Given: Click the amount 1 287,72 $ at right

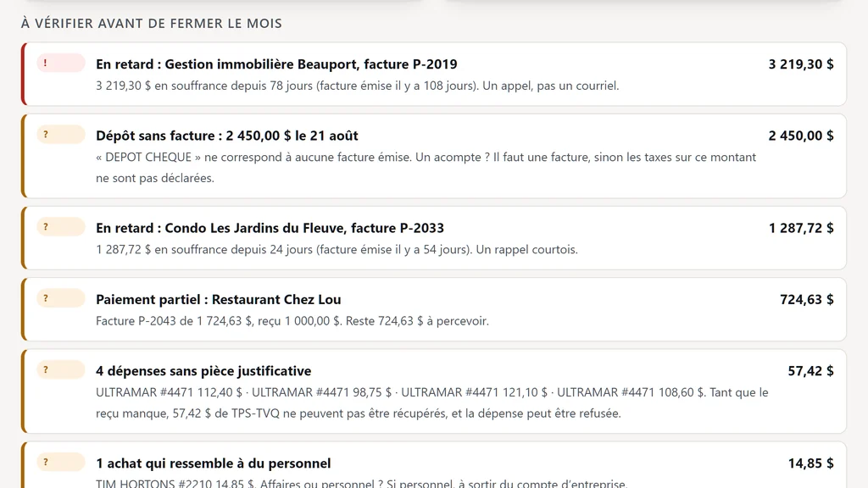Looking at the screenshot, I should coord(801,228).
